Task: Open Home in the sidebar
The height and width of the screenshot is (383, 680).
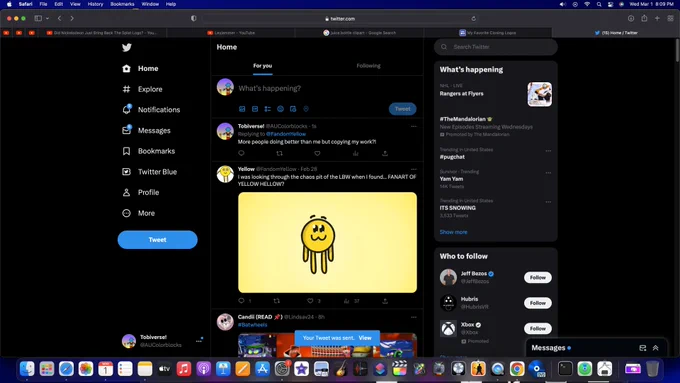Action: point(140,69)
